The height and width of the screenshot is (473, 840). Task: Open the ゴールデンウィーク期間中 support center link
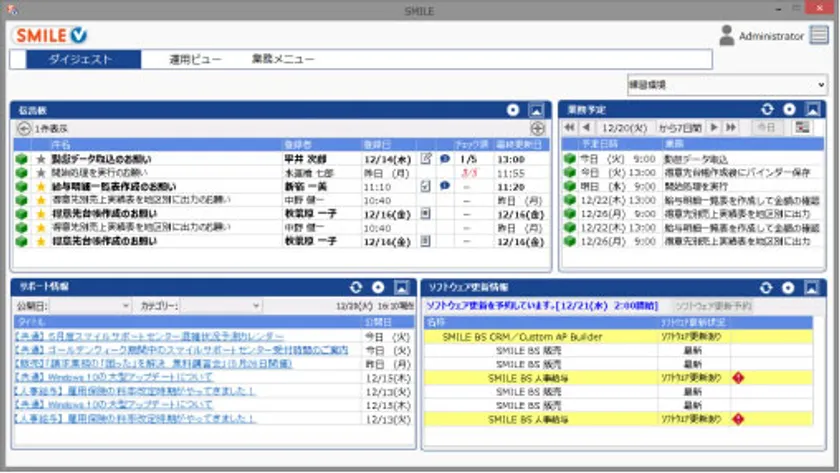pyautogui.click(x=181, y=350)
